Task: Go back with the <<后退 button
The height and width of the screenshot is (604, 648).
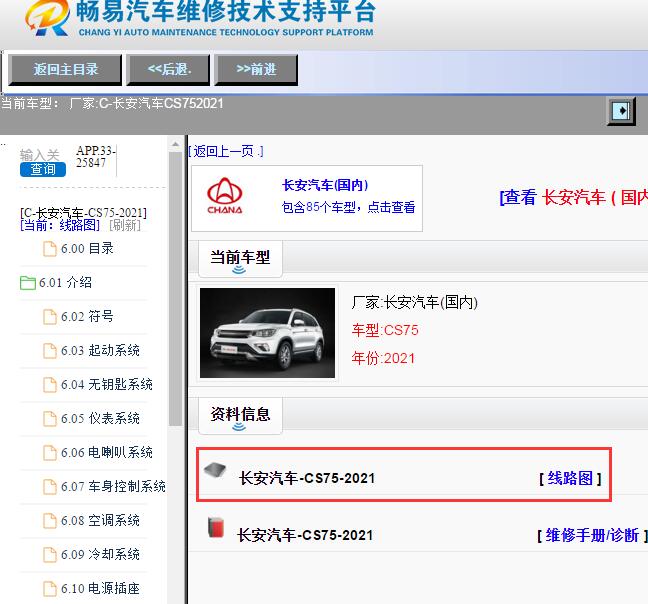Action: [168, 69]
